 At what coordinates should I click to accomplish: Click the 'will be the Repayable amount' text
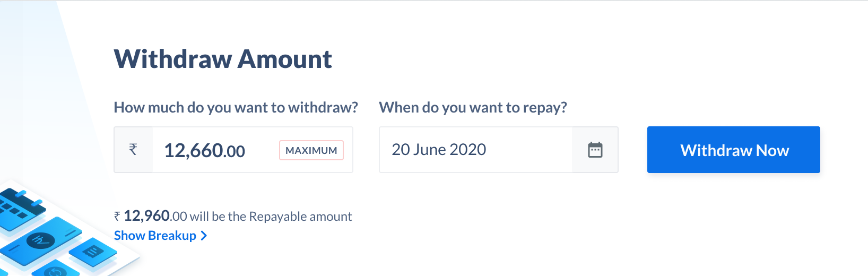(271, 217)
